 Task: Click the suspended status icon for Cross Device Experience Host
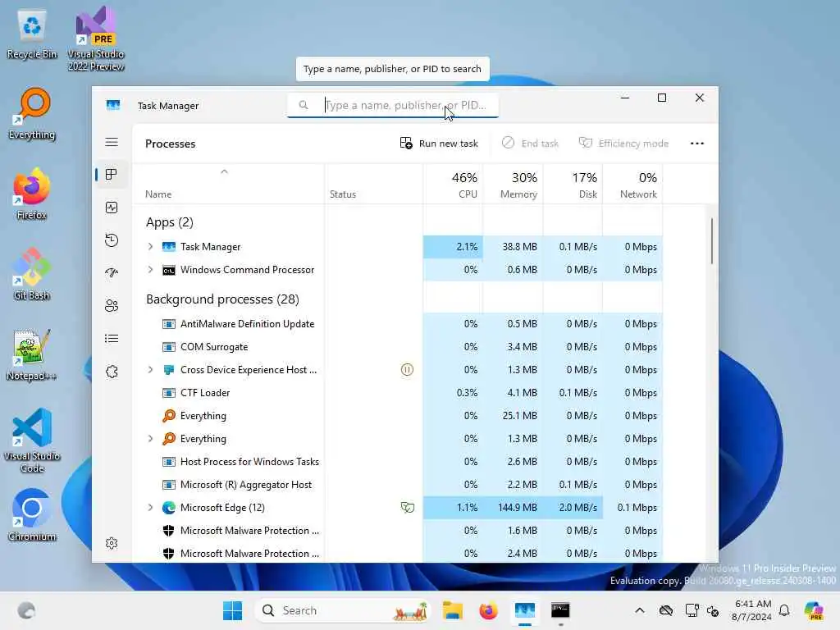407,370
